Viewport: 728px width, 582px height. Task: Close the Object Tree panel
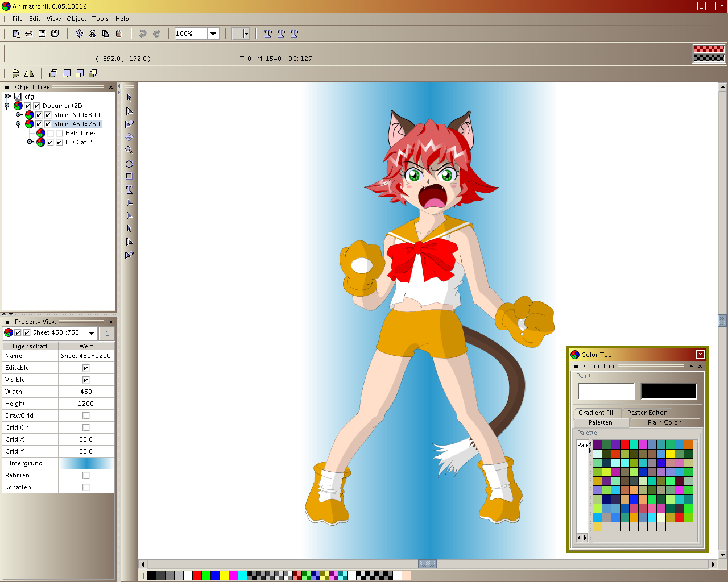pos(111,87)
